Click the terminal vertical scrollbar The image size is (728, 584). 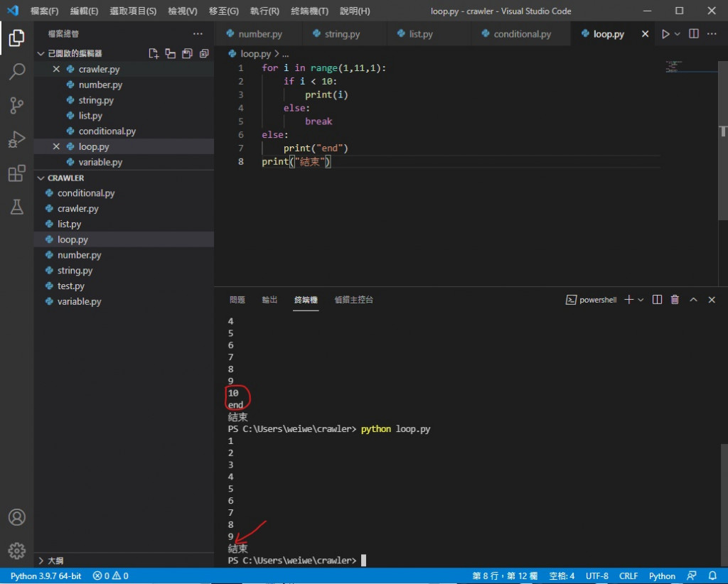724,504
